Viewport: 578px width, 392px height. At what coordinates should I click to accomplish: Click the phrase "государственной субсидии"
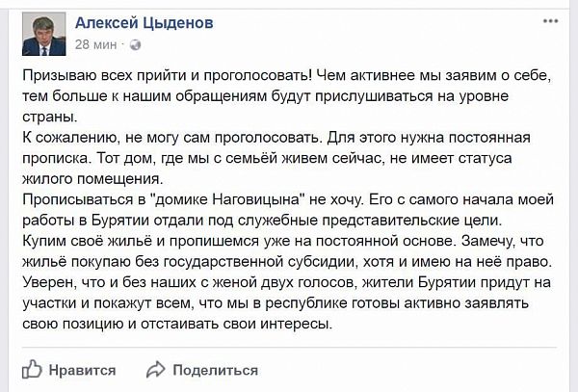[261, 262]
